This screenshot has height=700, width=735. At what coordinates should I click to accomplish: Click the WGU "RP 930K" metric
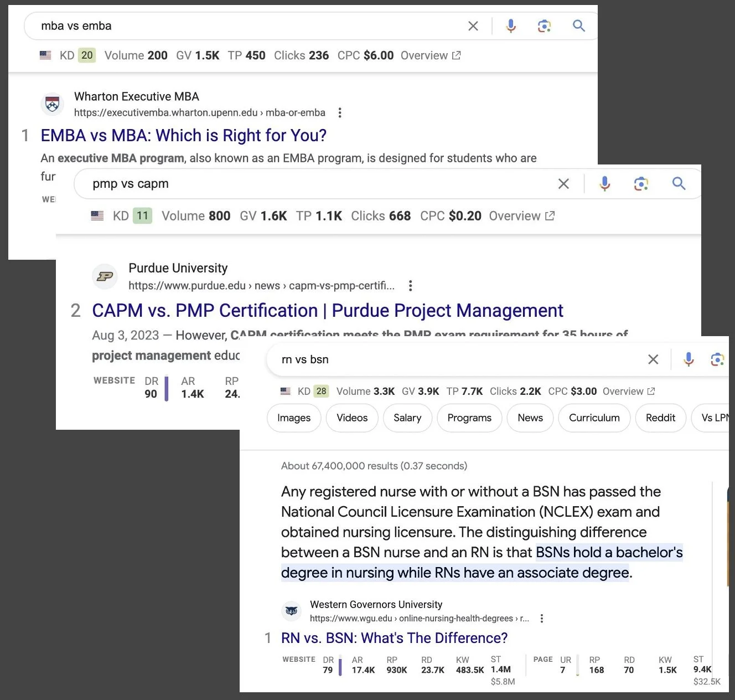(397, 665)
